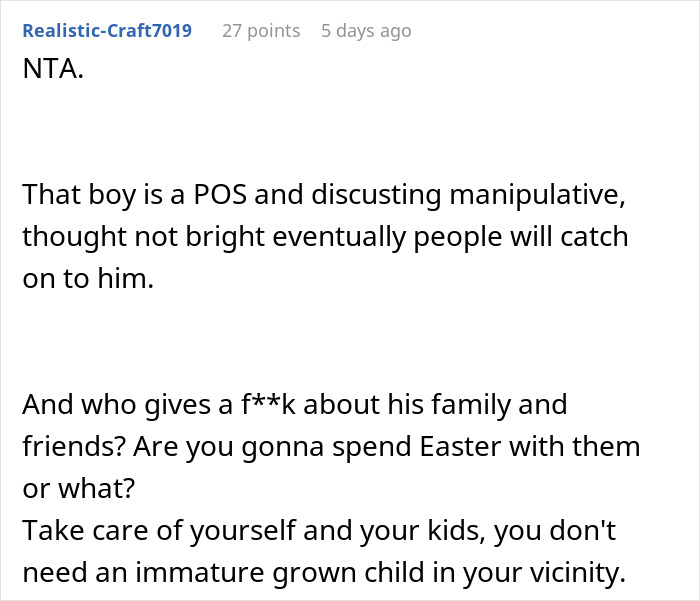Click the 27 points score label

pos(261,31)
